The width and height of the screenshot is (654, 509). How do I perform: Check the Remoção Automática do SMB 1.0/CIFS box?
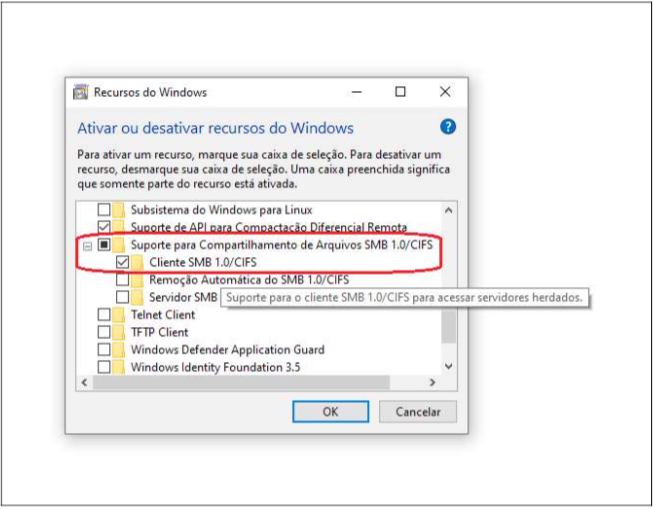click(122, 280)
